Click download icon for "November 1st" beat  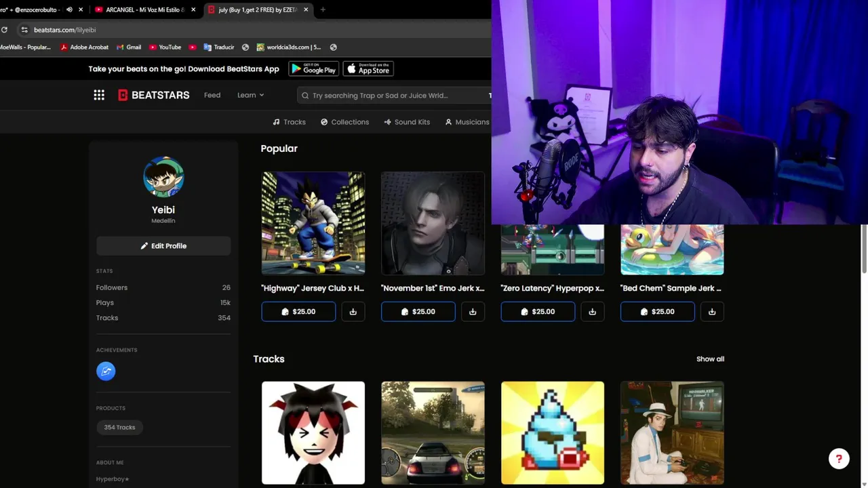(x=473, y=312)
